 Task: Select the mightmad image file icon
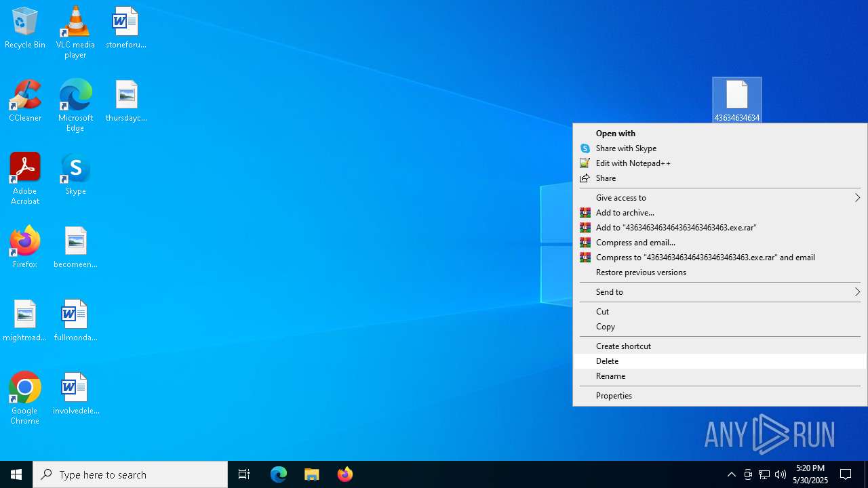(25, 321)
